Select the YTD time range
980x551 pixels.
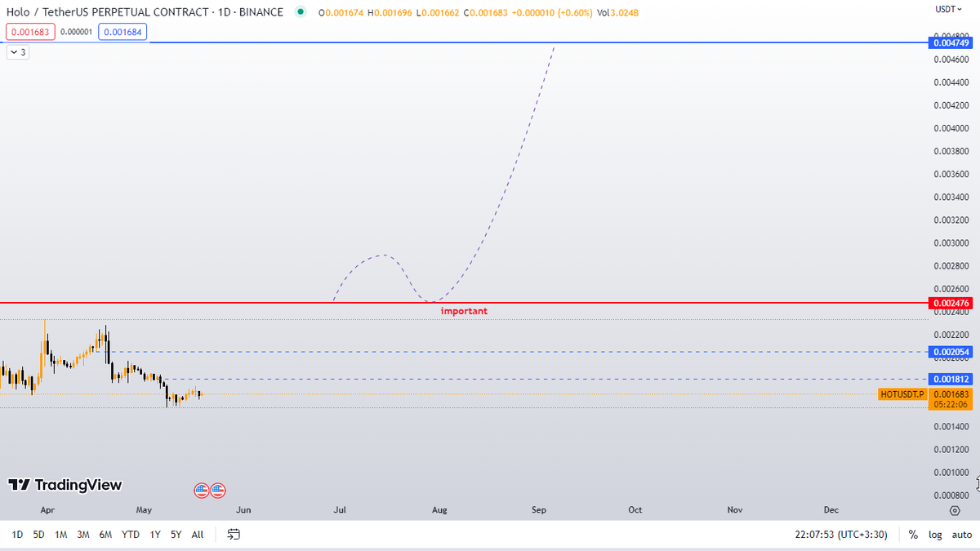131,535
